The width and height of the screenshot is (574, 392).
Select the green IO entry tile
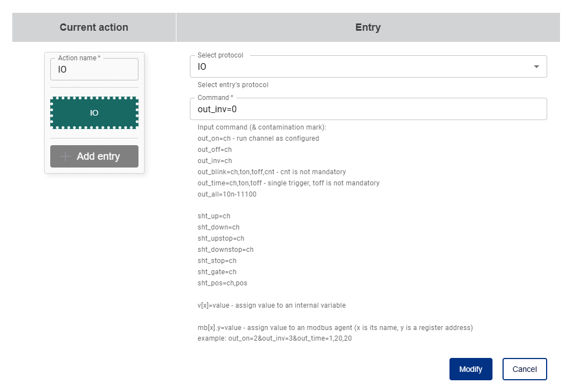94,113
